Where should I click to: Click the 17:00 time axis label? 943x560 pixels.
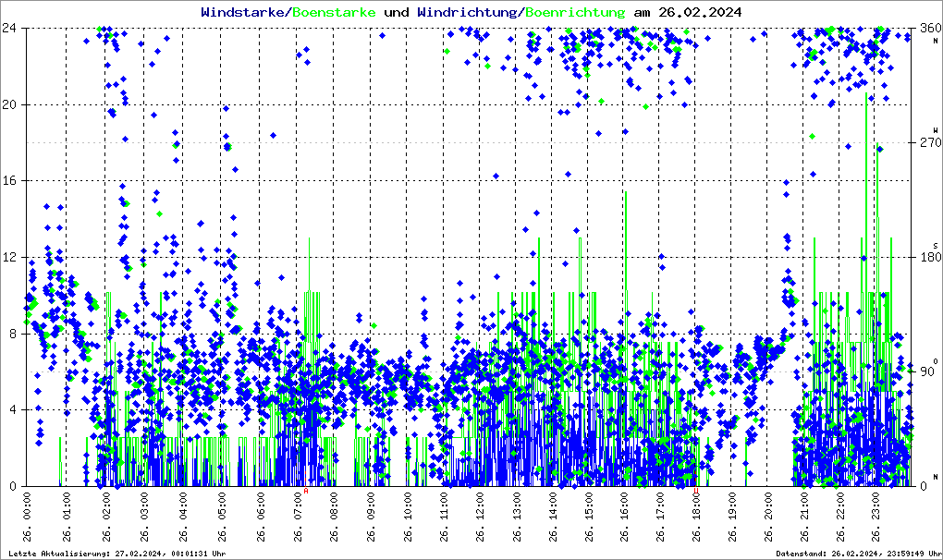coord(660,517)
